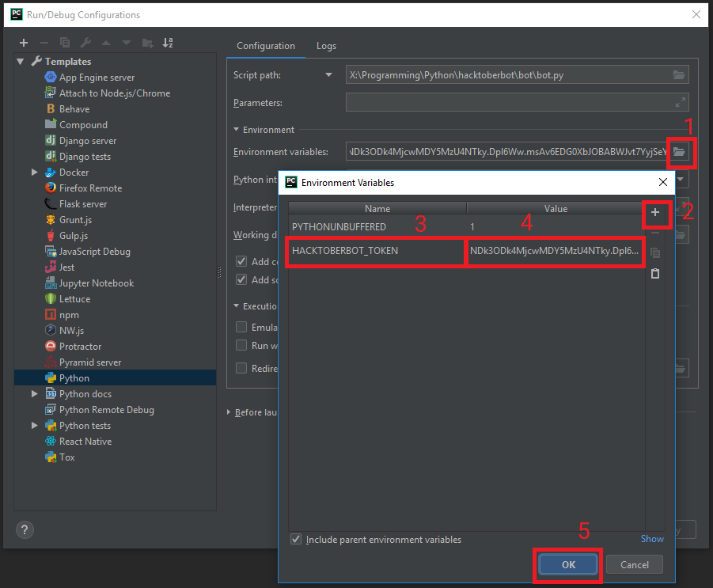
Task: Select React Native template
Action: point(78,442)
